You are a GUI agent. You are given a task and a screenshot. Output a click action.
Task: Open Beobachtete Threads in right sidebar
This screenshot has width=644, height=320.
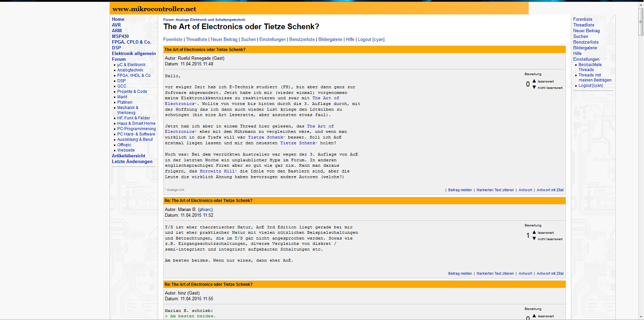[590, 67]
